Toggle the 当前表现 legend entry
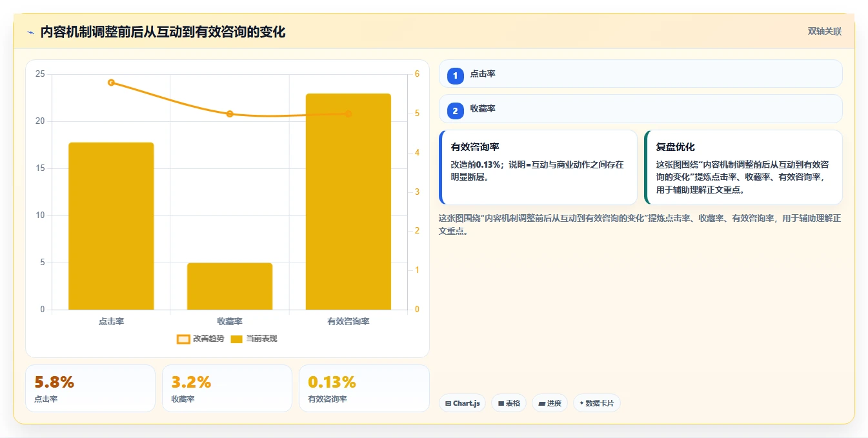Viewport: 868px width, 438px height. click(x=254, y=339)
